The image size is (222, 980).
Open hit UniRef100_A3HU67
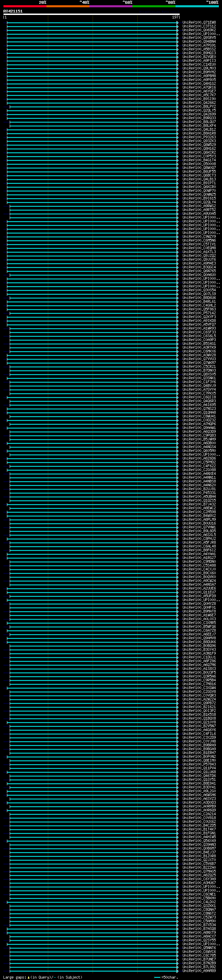click(x=199, y=883)
